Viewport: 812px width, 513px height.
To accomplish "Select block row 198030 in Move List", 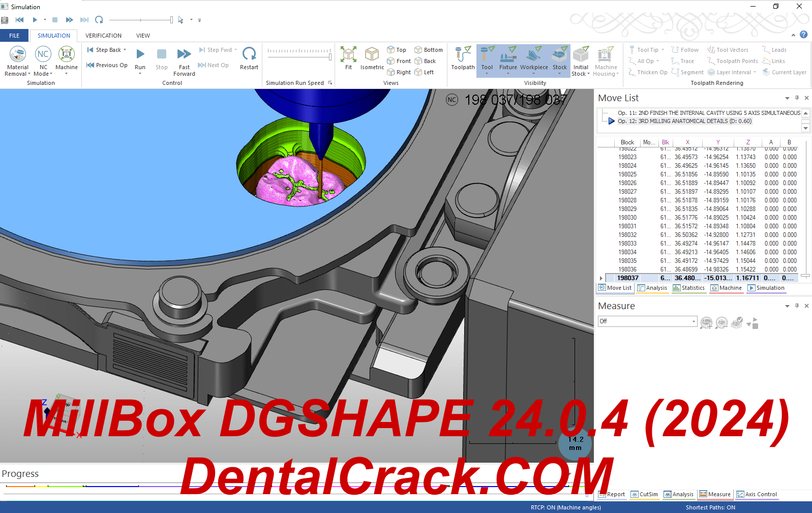I will pyautogui.click(x=703, y=218).
